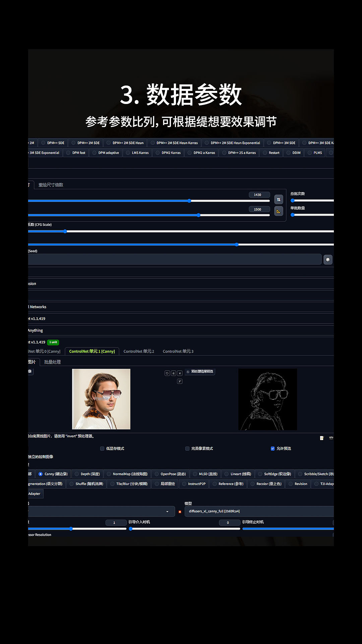Choose the LMS Karras sampler
This screenshot has height=644, width=362.
137,153
